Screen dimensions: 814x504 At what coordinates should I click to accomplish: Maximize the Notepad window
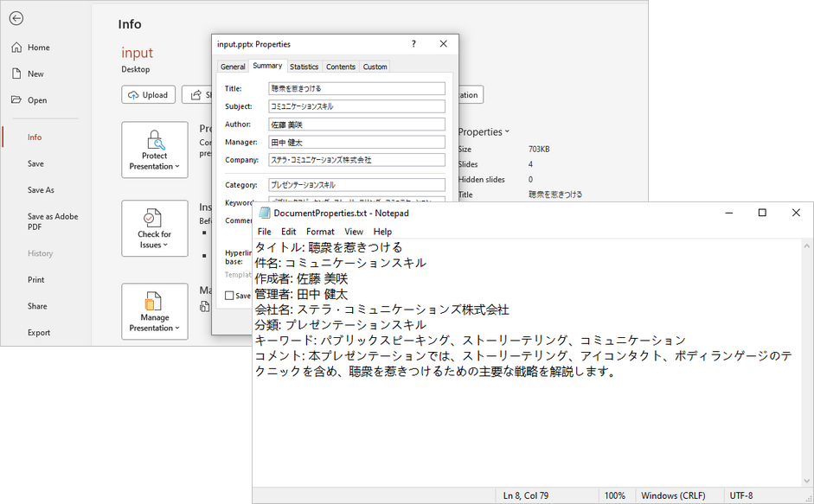(762, 213)
